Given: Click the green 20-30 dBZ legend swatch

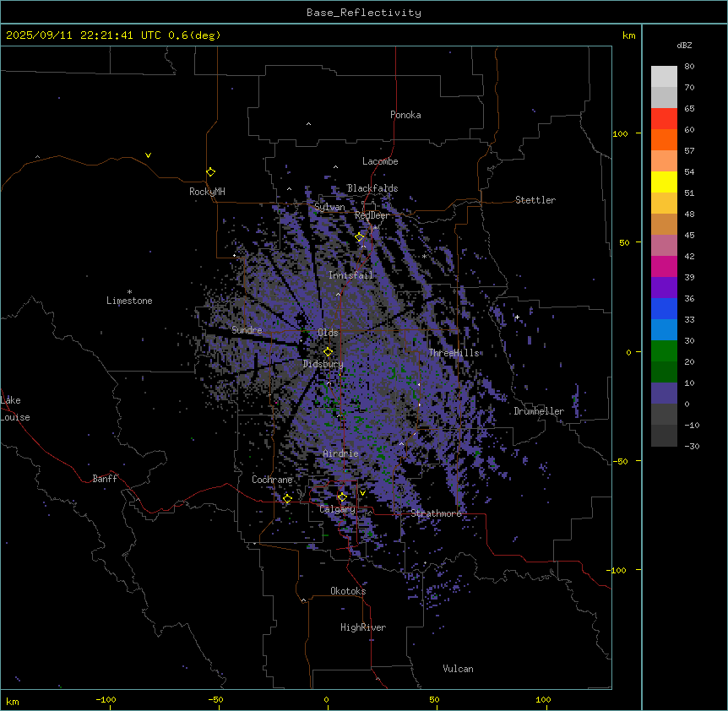Looking at the screenshot, I should [664, 351].
